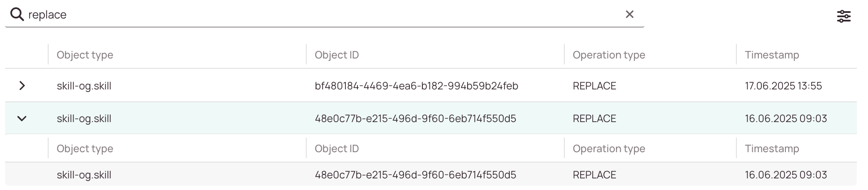Click nested row's skill-og.skill entry
868x190 pixels.
pos(84,175)
